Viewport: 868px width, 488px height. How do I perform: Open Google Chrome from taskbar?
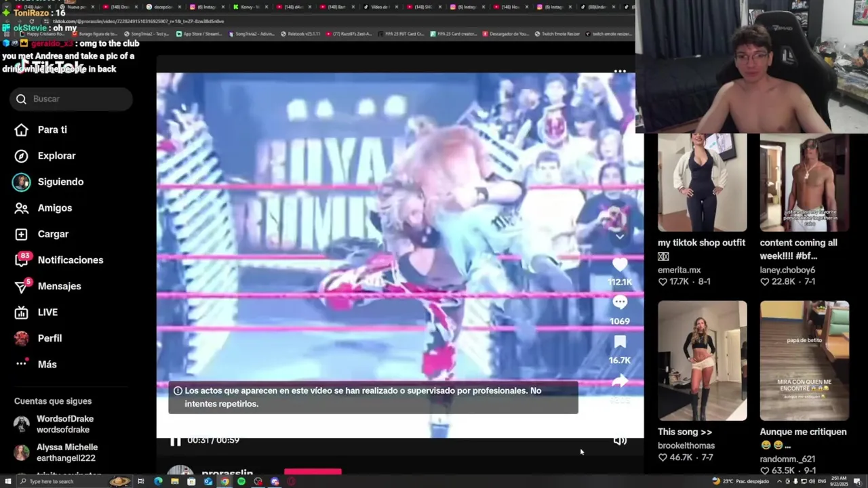(x=224, y=481)
